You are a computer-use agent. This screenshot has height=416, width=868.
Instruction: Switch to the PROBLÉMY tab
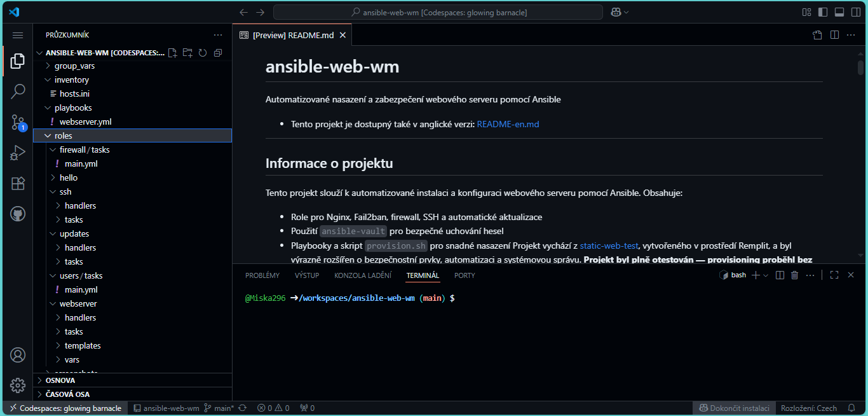pos(262,275)
